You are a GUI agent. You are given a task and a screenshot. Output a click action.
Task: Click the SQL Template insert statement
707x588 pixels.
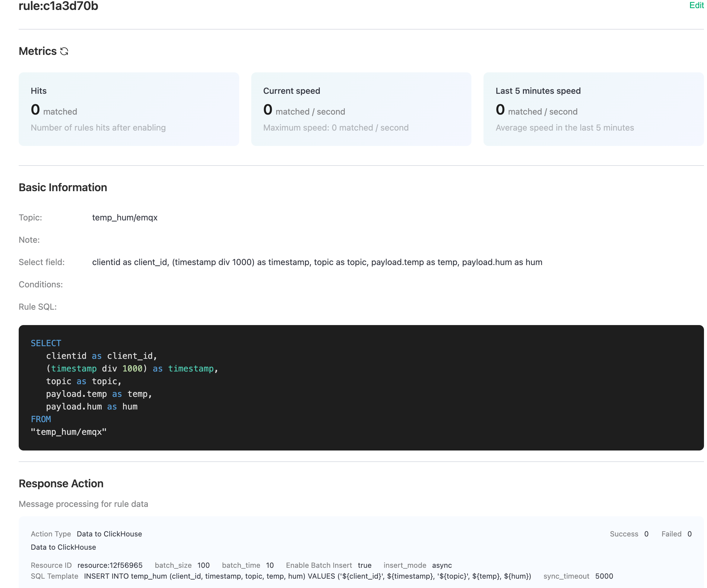point(307,576)
